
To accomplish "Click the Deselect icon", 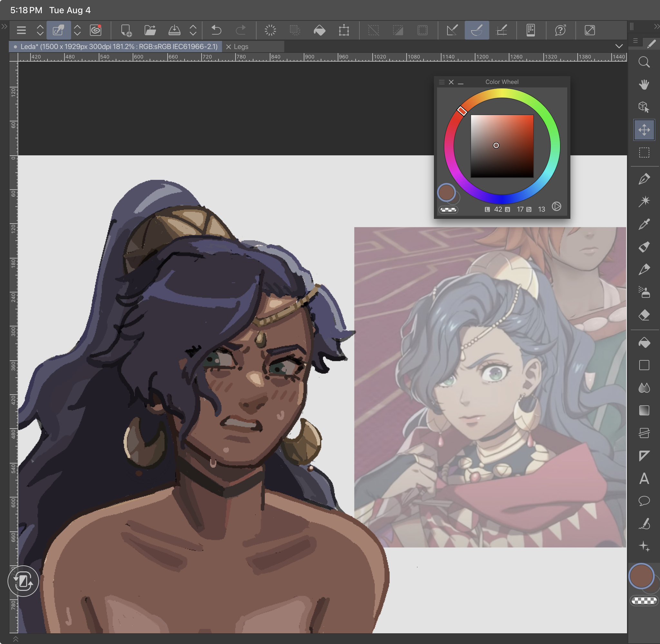I will coord(373,30).
